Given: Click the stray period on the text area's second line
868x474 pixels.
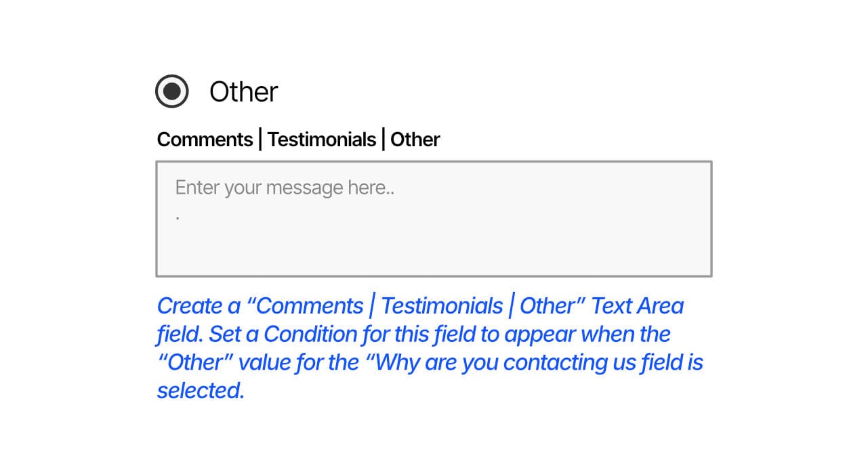Looking at the screenshot, I should [178, 218].
